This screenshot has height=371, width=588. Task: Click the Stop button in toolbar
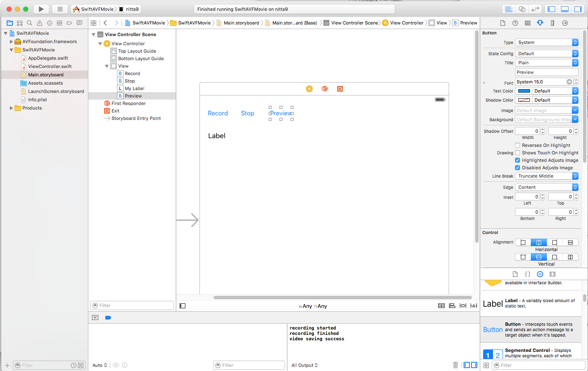[x=60, y=9]
